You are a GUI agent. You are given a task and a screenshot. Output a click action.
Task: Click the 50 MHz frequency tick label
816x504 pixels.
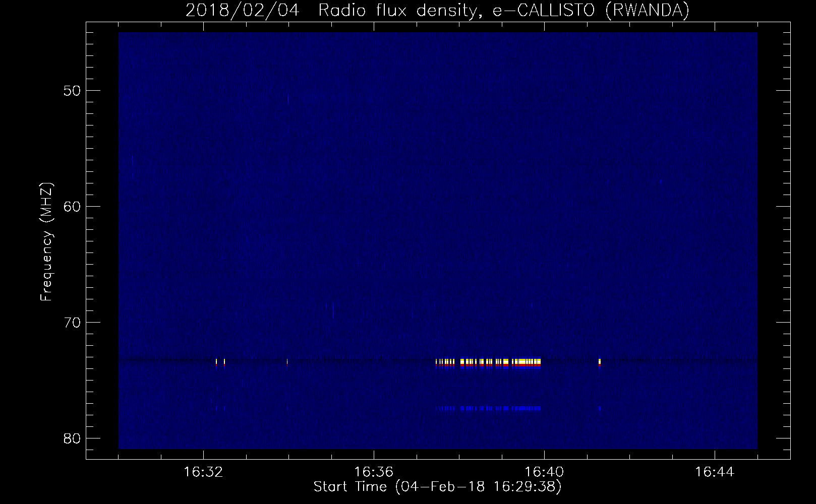[72, 91]
